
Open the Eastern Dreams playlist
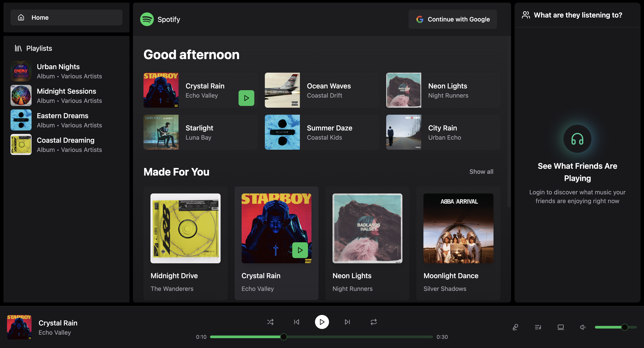pos(66,120)
